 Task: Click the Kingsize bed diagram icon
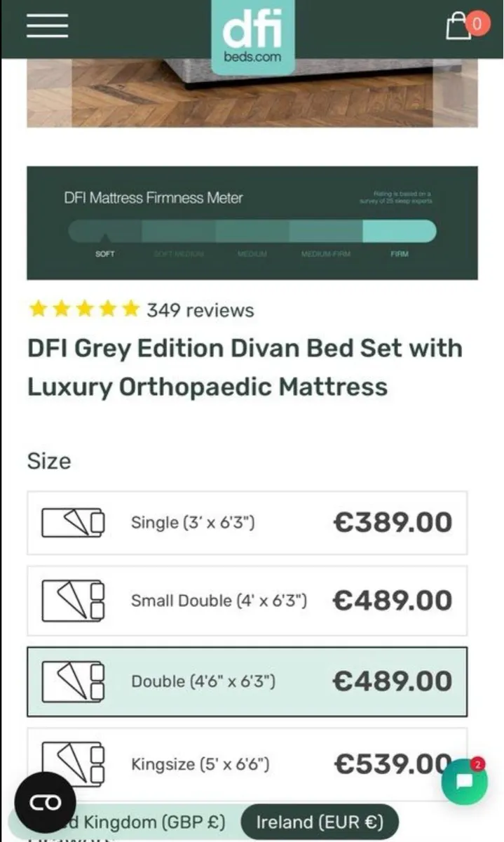point(72,764)
